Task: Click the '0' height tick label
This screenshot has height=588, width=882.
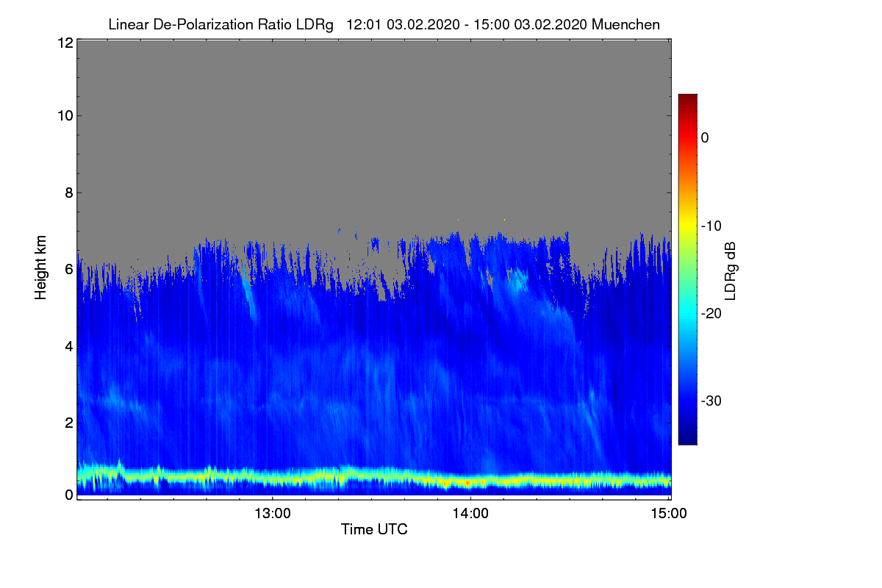Action: tap(69, 495)
